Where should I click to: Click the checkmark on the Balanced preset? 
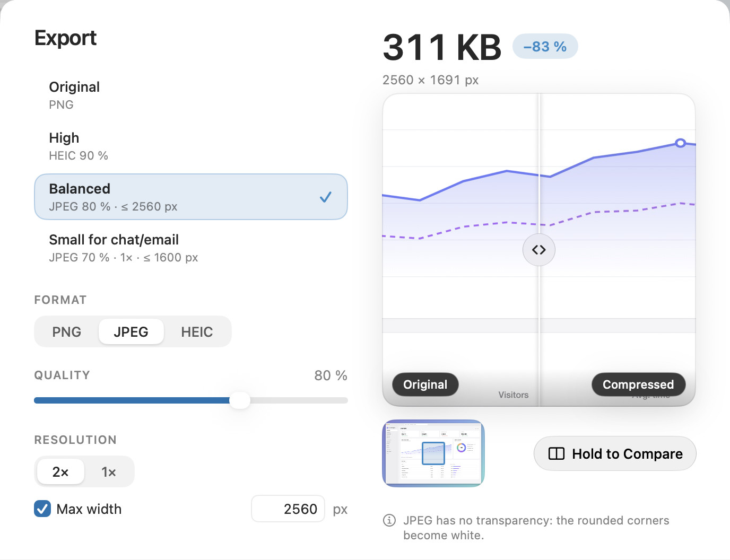326,197
